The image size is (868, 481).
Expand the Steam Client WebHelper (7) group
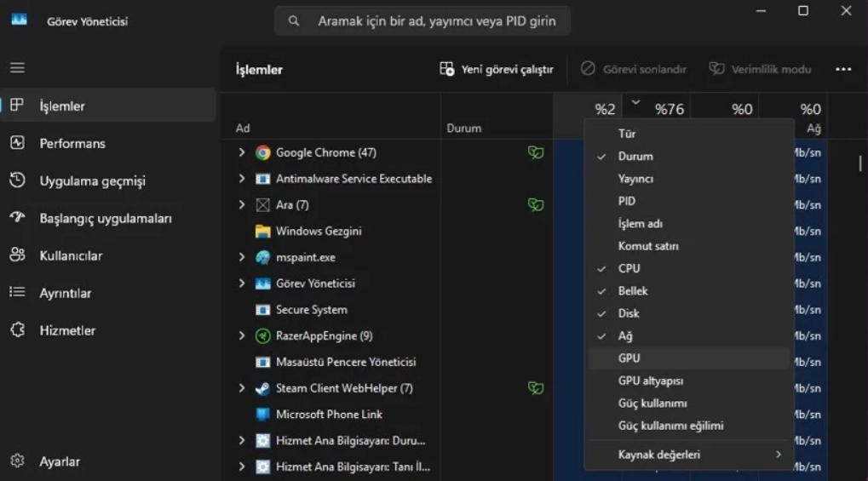tap(241, 388)
